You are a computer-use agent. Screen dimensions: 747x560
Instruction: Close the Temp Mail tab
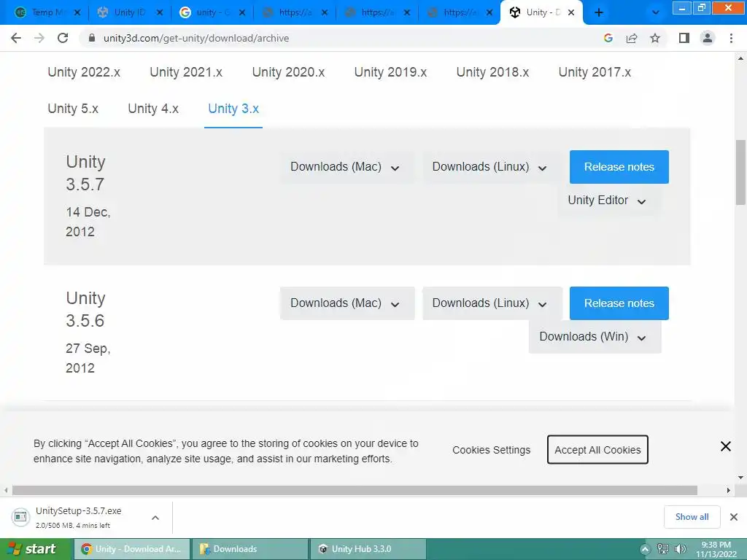tap(77, 13)
